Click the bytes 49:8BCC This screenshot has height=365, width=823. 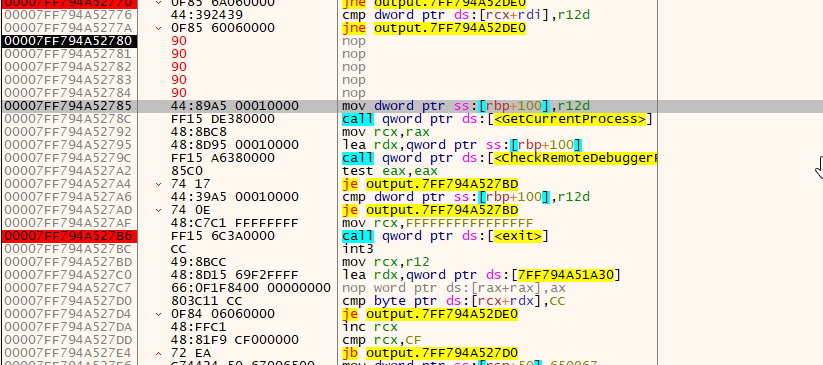click(x=199, y=262)
